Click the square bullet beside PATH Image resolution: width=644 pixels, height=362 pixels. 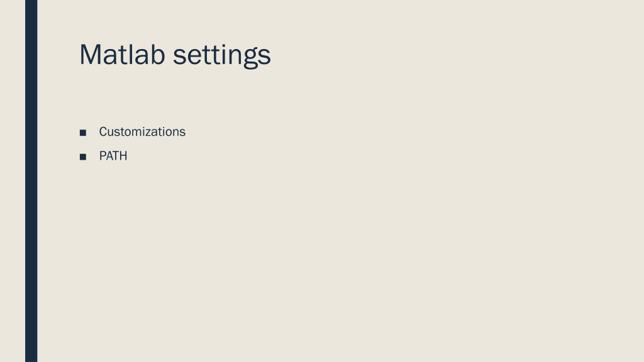(83, 156)
